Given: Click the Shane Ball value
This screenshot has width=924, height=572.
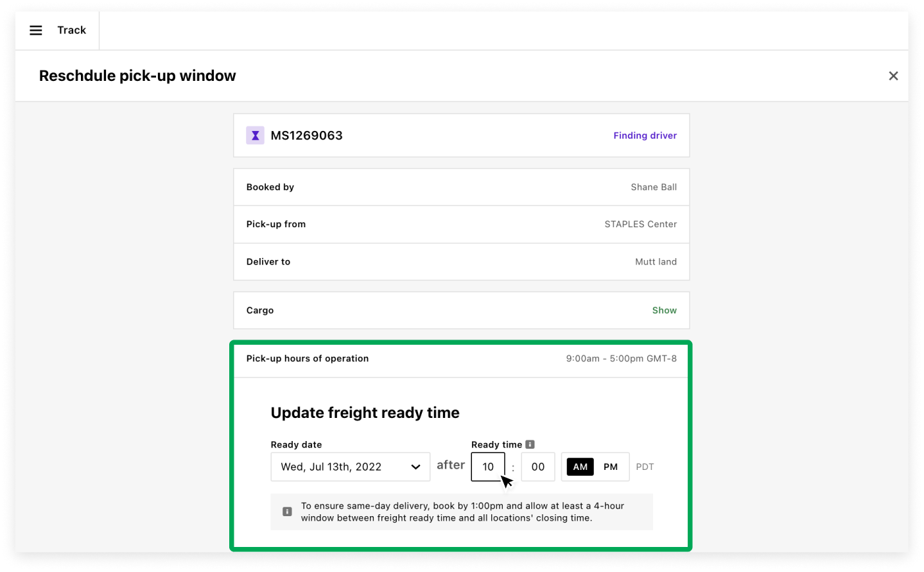Looking at the screenshot, I should tap(654, 187).
